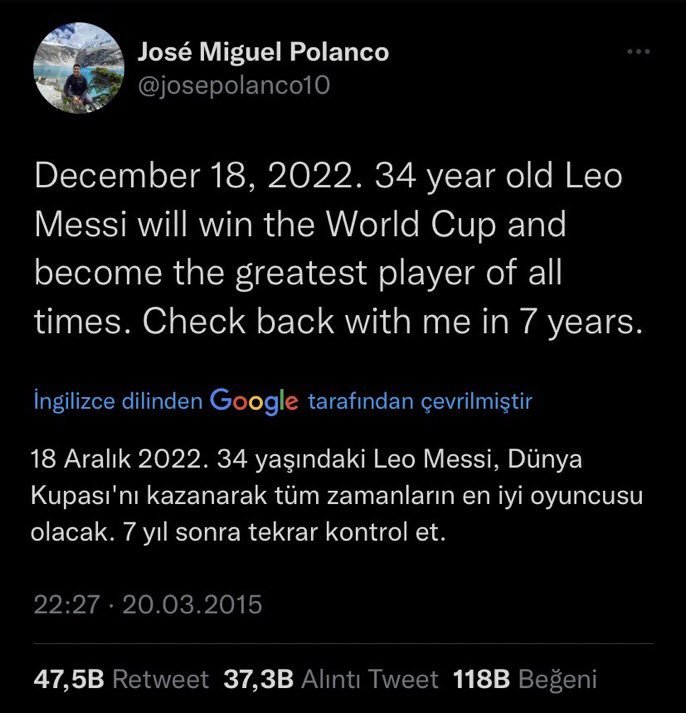Click the 22:27 tweet timestamp
Viewport: 686px width, 713px height.
(x=65, y=604)
